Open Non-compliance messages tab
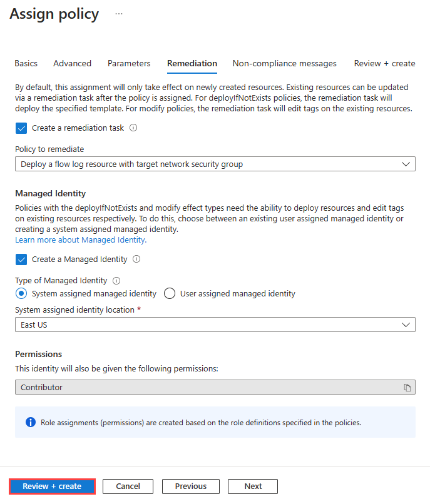 tap(284, 63)
